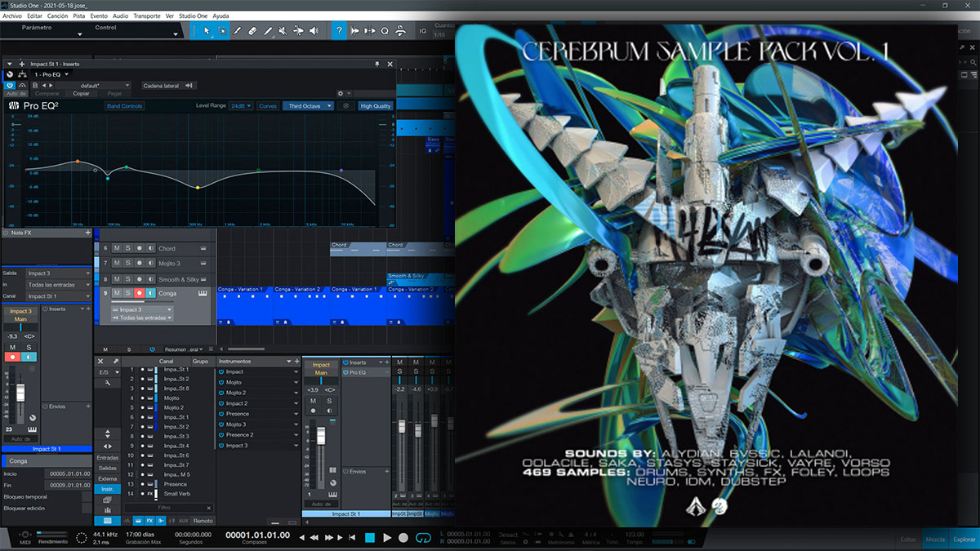Adjust the Impact St 1 console fader

click(322, 438)
